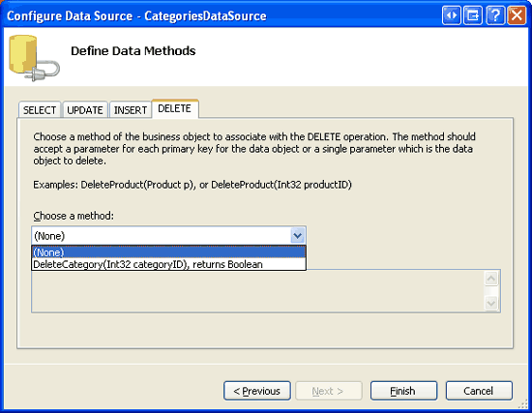Viewport: 532px width, 413px height.
Task: Click the disabled Next button
Action: (x=329, y=391)
